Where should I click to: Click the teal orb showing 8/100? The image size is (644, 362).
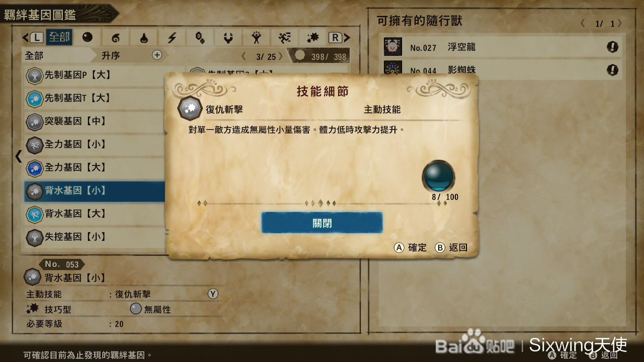pyautogui.click(x=438, y=176)
